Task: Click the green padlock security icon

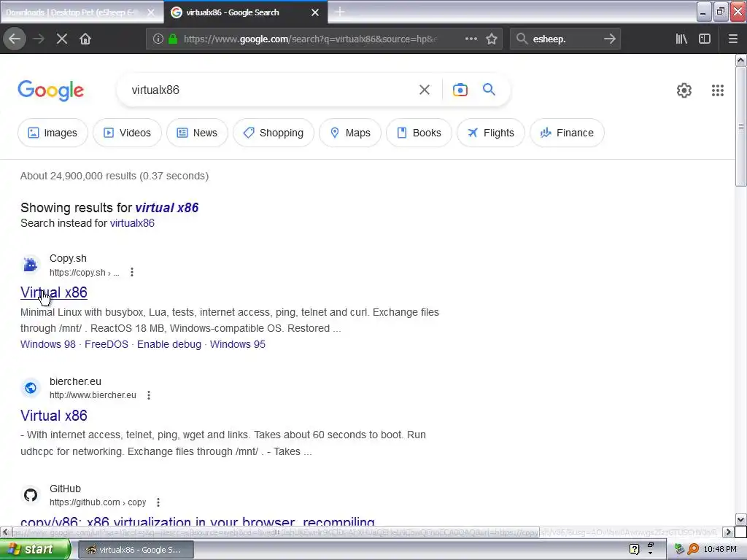Action: [x=173, y=39]
